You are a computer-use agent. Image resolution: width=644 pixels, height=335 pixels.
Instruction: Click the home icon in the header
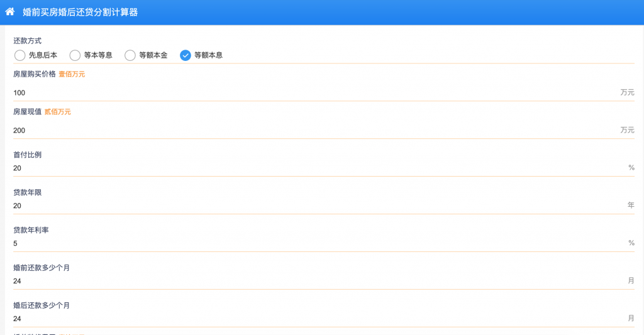pyautogui.click(x=10, y=12)
